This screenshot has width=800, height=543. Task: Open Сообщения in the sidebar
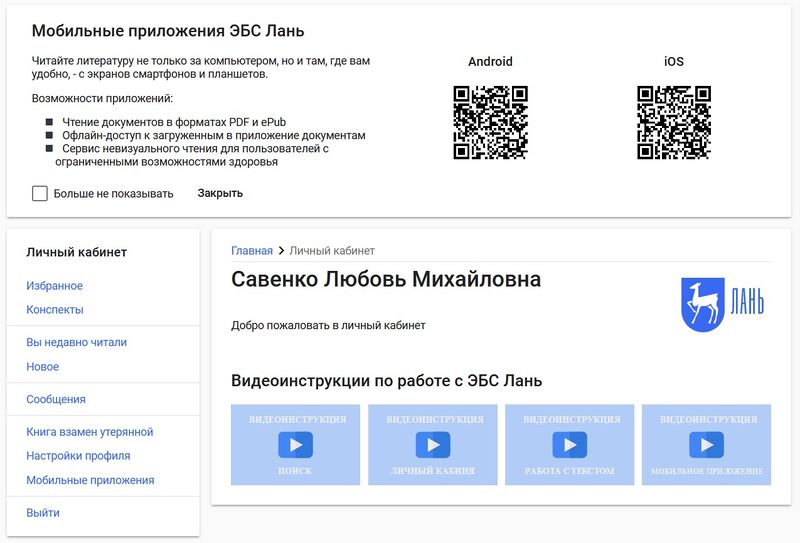point(56,399)
